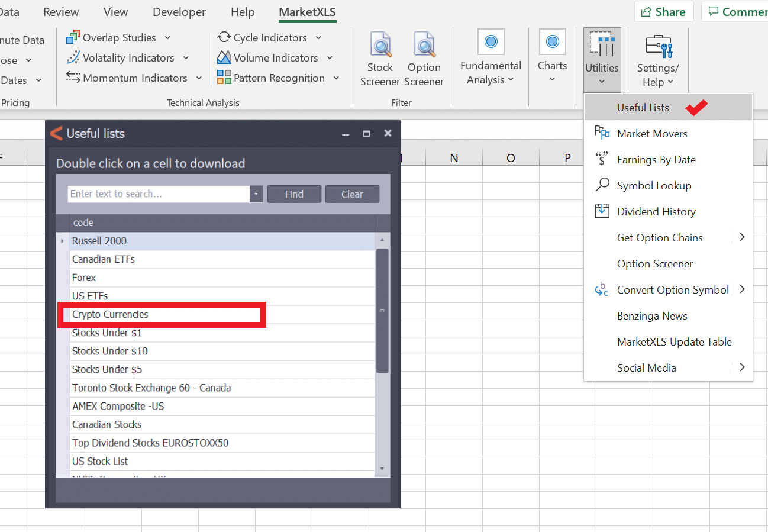
Task: Expand Get Option Chains submenu arrow
Action: point(742,237)
